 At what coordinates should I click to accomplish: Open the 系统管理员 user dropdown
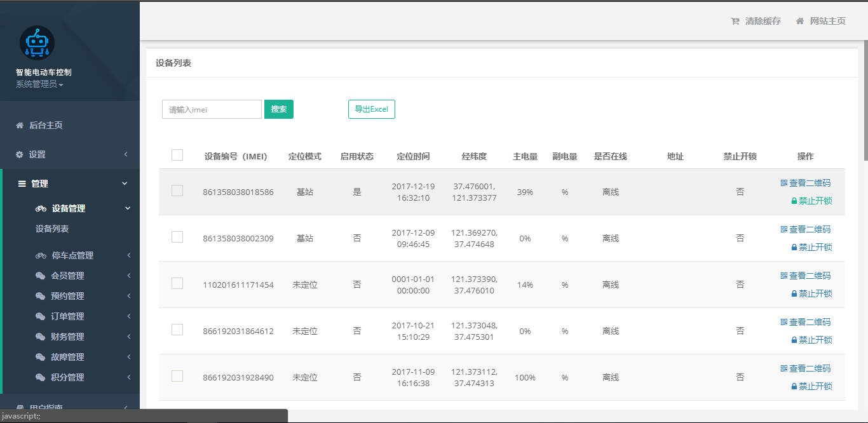(x=39, y=84)
